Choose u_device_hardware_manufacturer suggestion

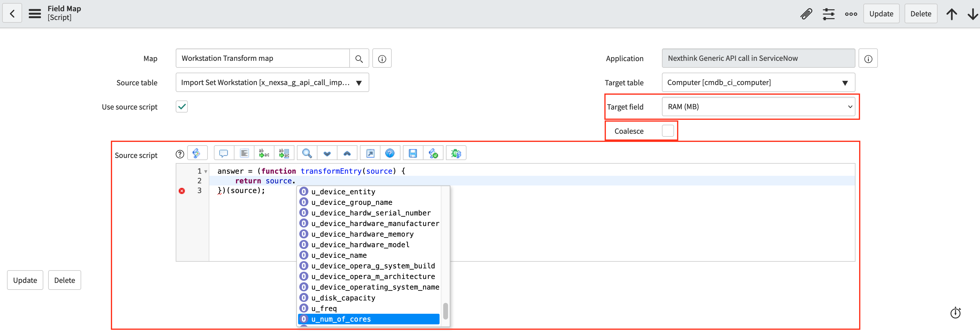[369, 224]
